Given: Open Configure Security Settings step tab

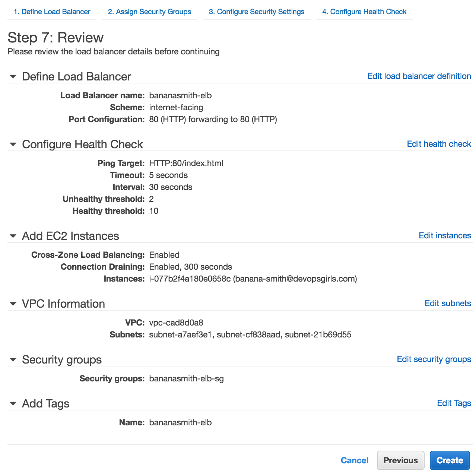Looking at the screenshot, I should [x=257, y=12].
